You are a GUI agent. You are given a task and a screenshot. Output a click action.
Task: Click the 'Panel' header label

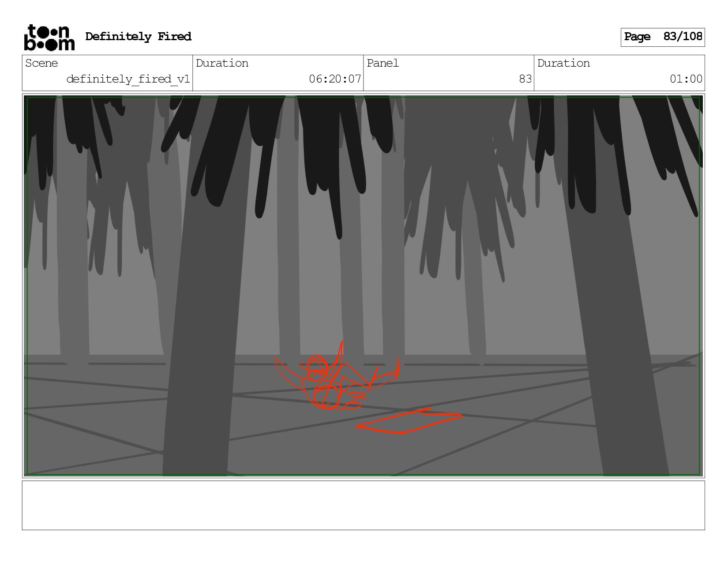point(383,63)
